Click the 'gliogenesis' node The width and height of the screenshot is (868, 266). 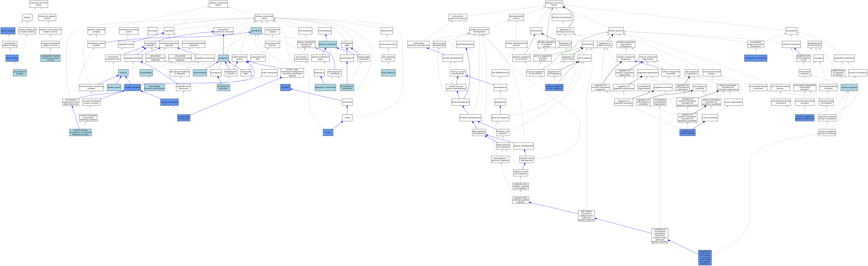[500, 102]
